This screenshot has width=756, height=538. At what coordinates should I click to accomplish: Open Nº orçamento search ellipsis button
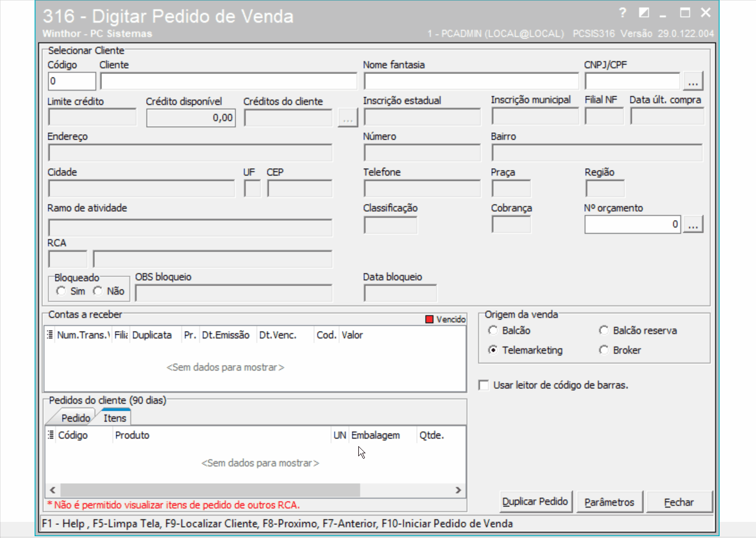[693, 225]
